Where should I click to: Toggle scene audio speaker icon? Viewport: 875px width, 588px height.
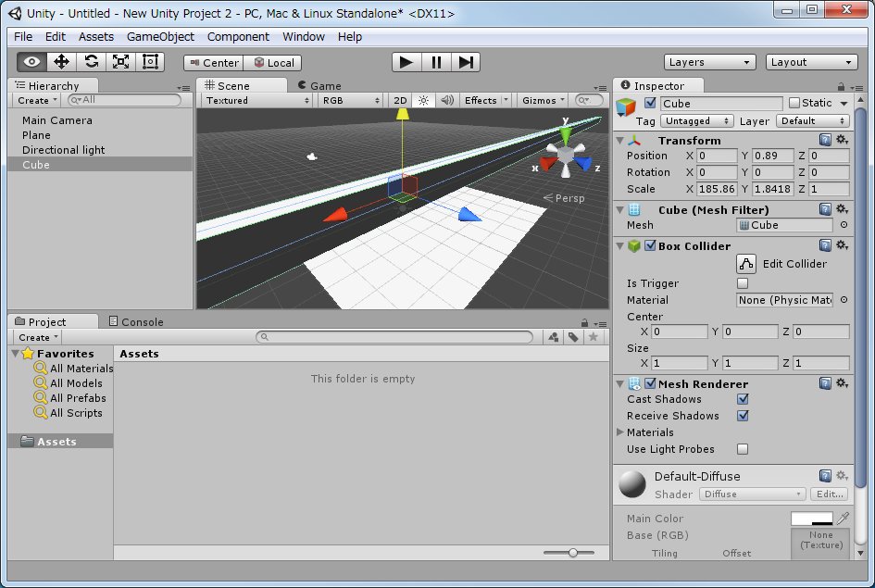coord(447,101)
